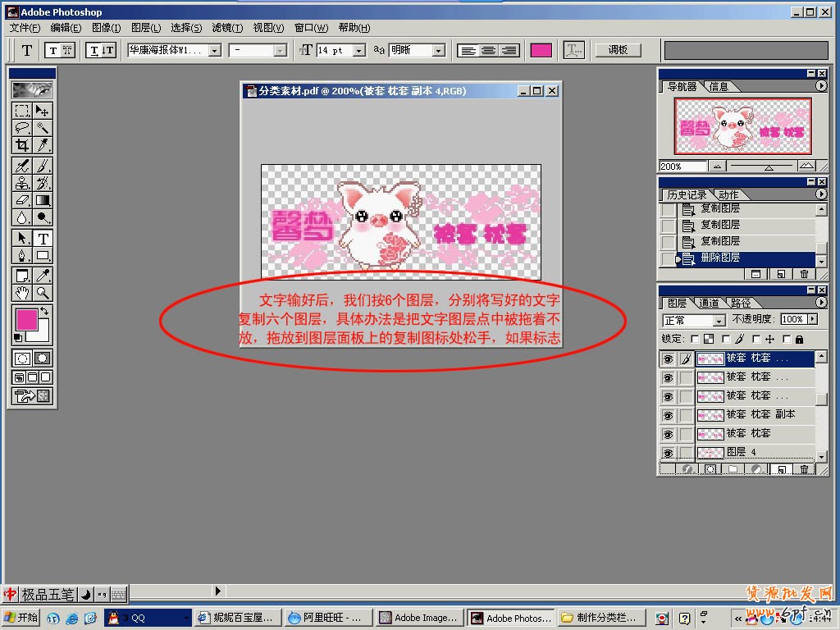
Task: Click the pink text color swatch in options bar
Action: (x=541, y=50)
